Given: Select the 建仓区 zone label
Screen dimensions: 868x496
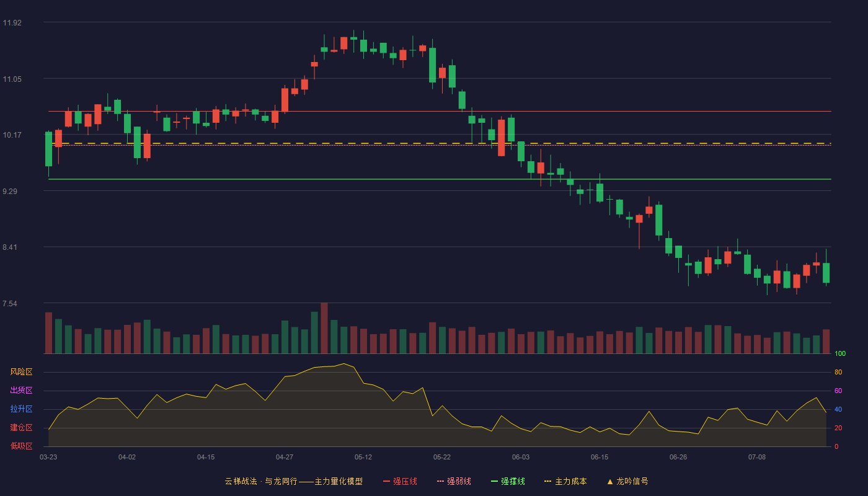Looking at the screenshot, I should click(21, 428).
